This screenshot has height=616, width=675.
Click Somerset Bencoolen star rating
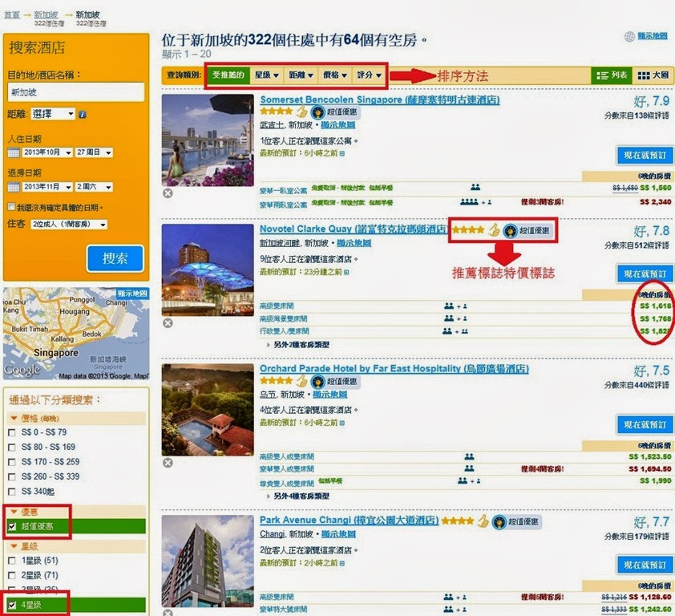(277, 111)
